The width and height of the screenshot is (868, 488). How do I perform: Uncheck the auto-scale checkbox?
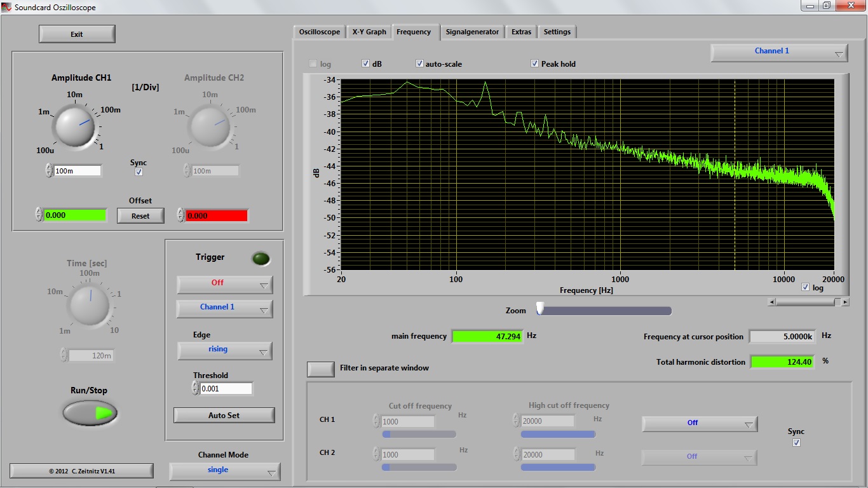click(x=419, y=64)
